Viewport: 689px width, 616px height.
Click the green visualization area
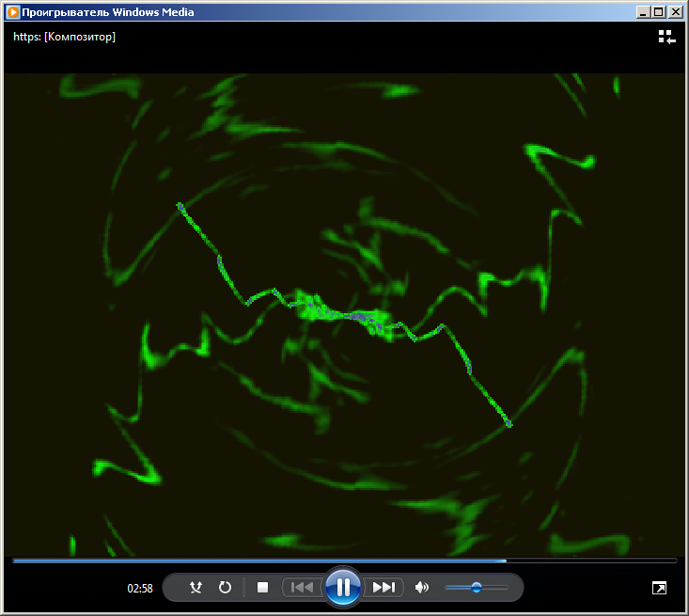[x=344, y=315]
